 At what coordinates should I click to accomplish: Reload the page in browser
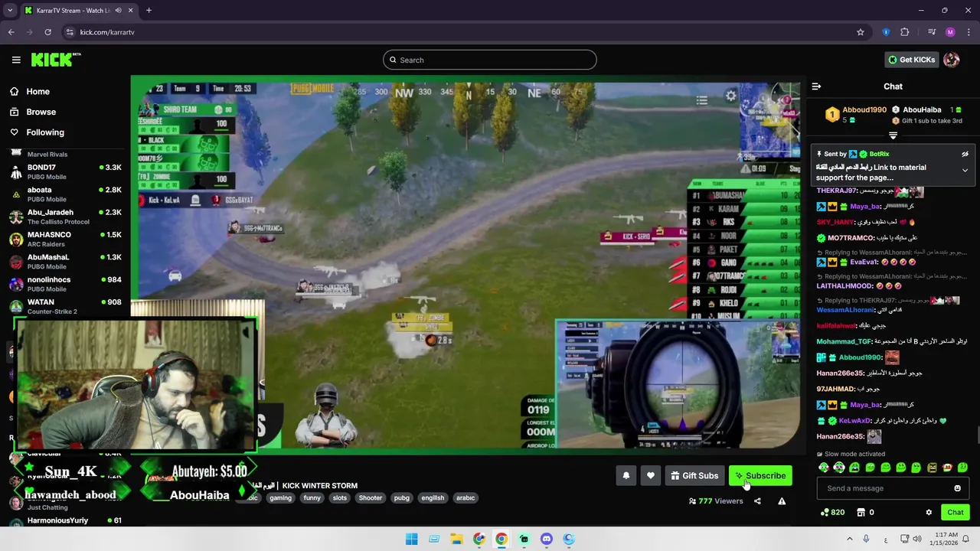click(47, 32)
